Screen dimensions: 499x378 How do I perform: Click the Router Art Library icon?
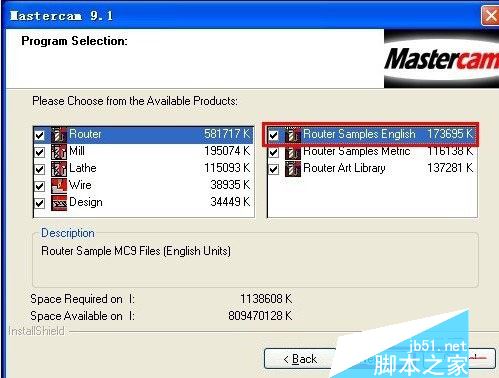point(293,169)
